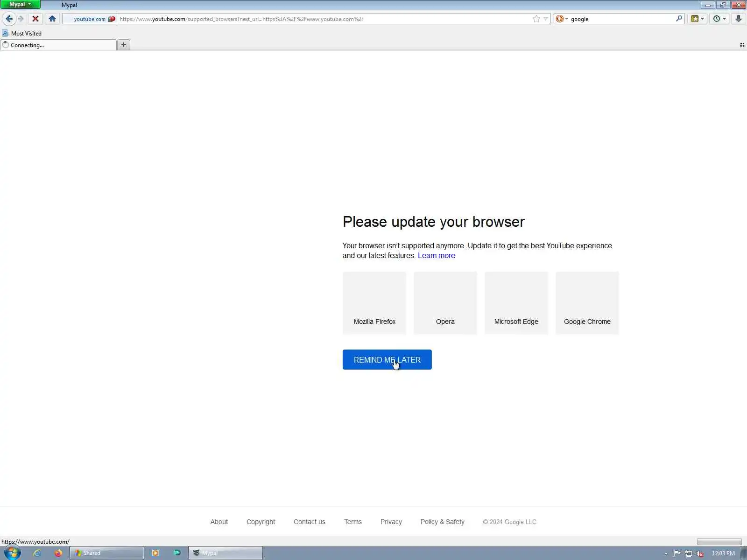The image size is (747, 560).
Task: Choose the Opera browser card
Action: click(445, 303)
